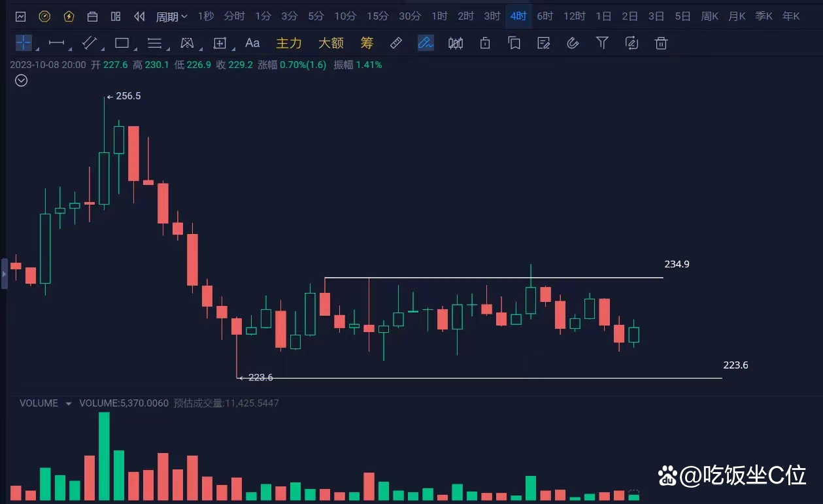
Task: Toggle the 主力 indicator button
Action: click(x=289, y=43)
